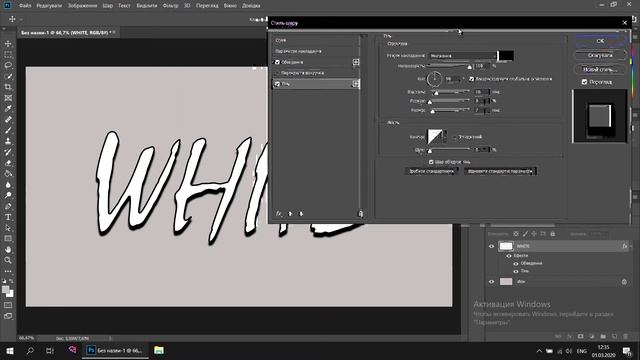Select the Dodge tool

click(8, 195)
